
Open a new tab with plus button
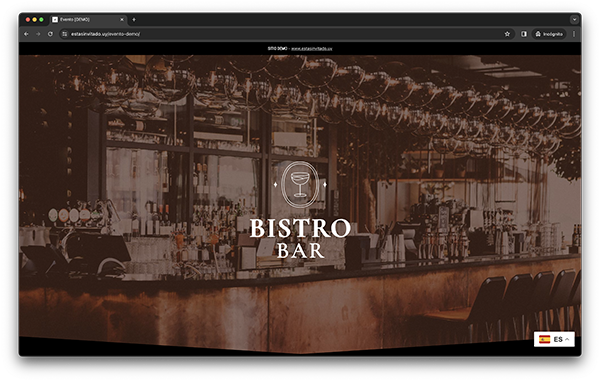point(134,20)
